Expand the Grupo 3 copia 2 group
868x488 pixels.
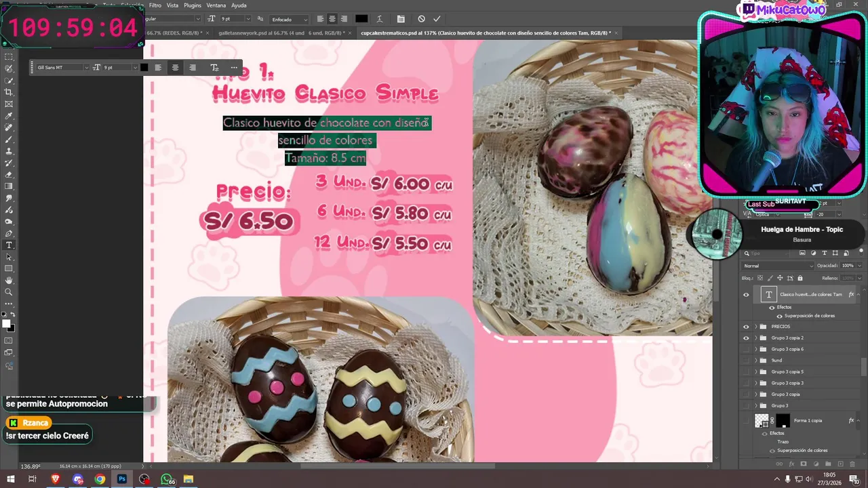[755, 338]
